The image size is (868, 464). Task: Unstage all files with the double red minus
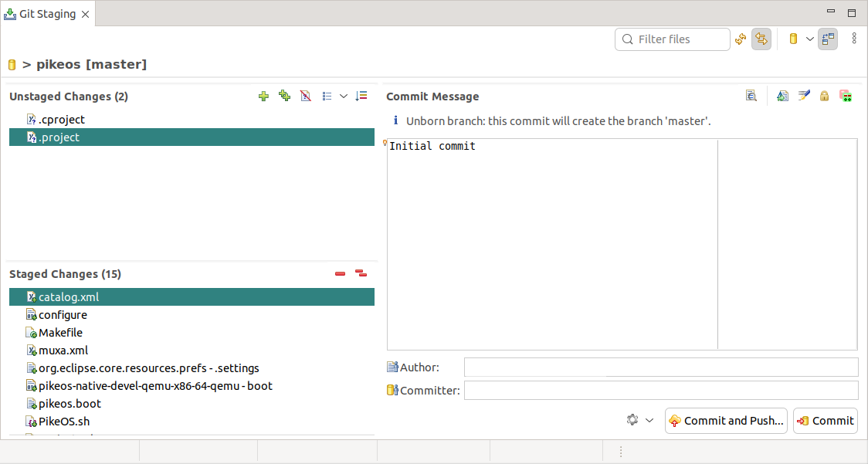click(x=361, y=274)
